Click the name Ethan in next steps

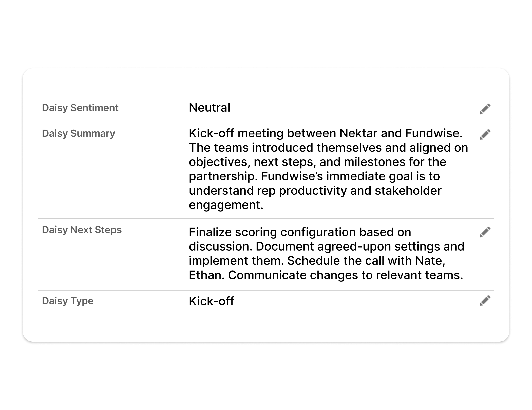tap(205, 275)
